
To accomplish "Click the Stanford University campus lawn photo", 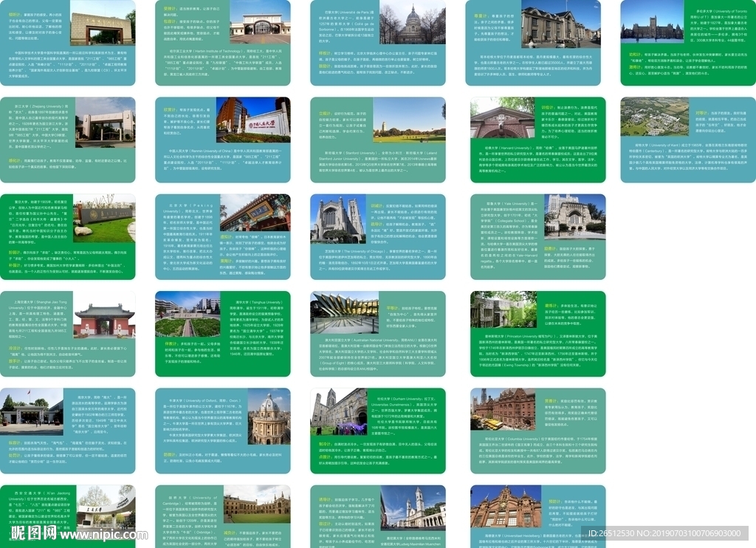I will coord(409,120).
